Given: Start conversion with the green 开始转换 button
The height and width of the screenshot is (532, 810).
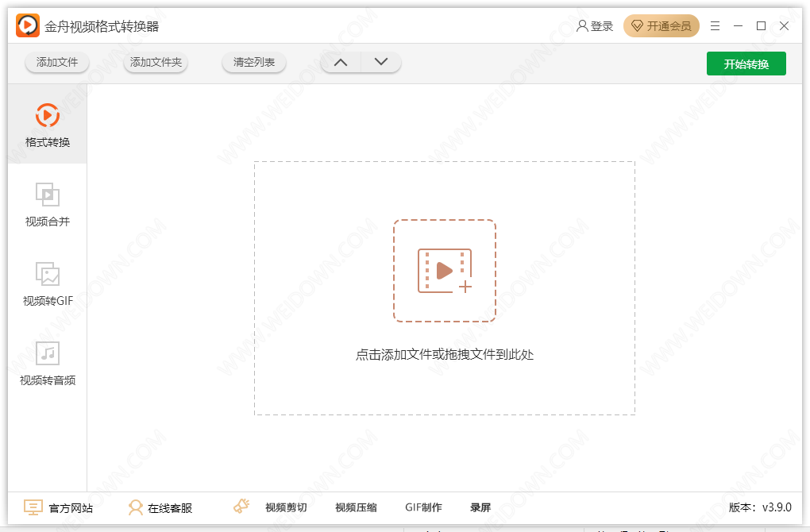Looking at the screenshot, I should point(746,64).
